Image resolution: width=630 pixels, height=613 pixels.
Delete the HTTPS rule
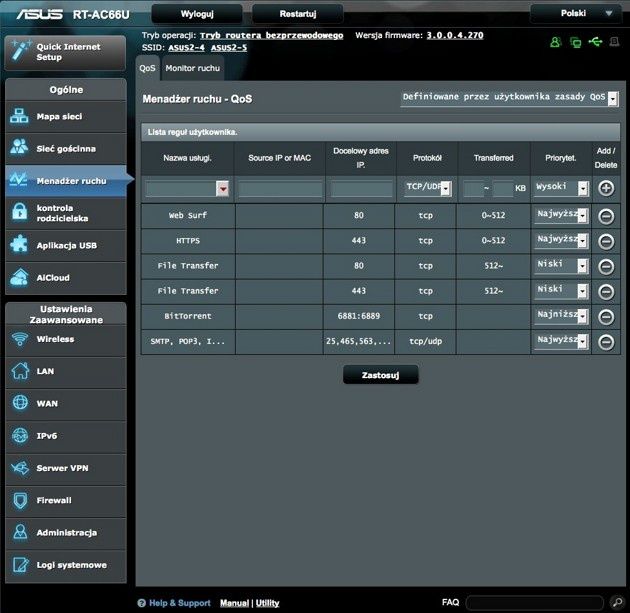coord(606,241)
